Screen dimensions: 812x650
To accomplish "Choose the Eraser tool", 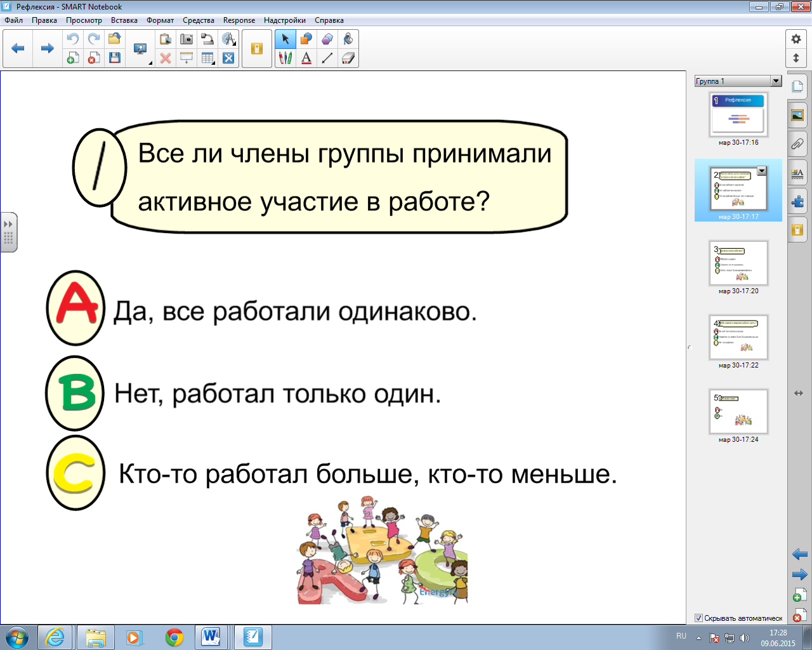I will pyautogui.click(x=348, y=58).
